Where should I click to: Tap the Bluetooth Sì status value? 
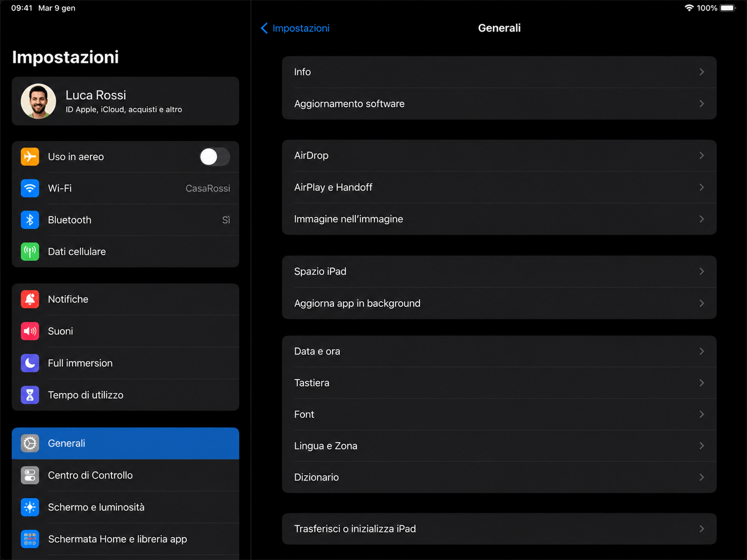coord(226,220)
